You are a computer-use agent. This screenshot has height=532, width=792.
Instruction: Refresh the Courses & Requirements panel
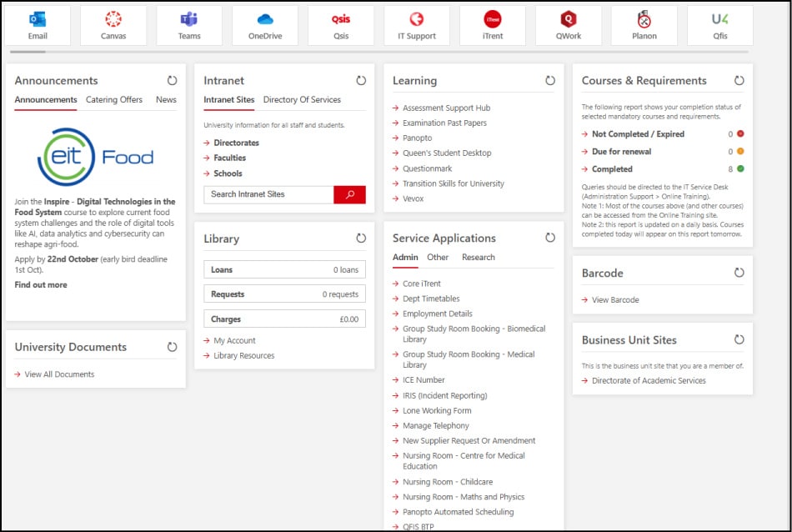point(739,81)
